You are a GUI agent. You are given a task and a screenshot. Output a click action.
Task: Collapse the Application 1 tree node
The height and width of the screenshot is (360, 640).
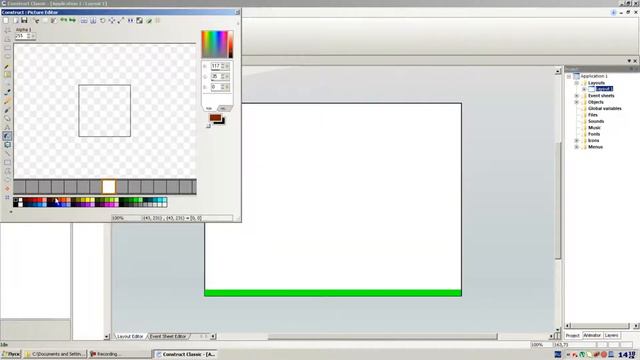(x=569, y=76)
